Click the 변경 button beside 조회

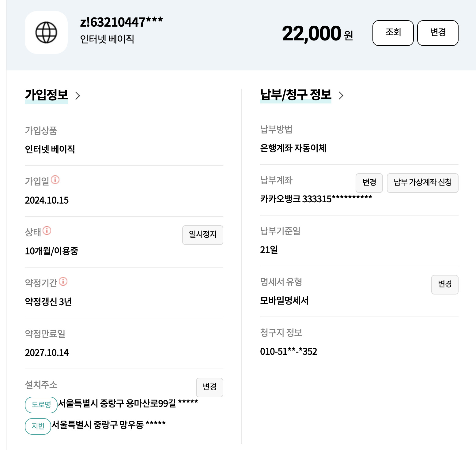(438, 33)
